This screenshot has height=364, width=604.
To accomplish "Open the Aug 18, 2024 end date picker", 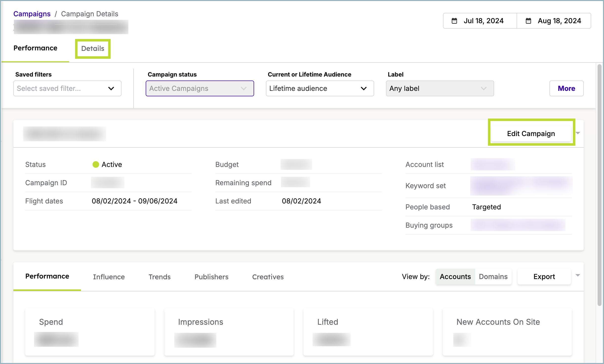I will pos(554,21).
